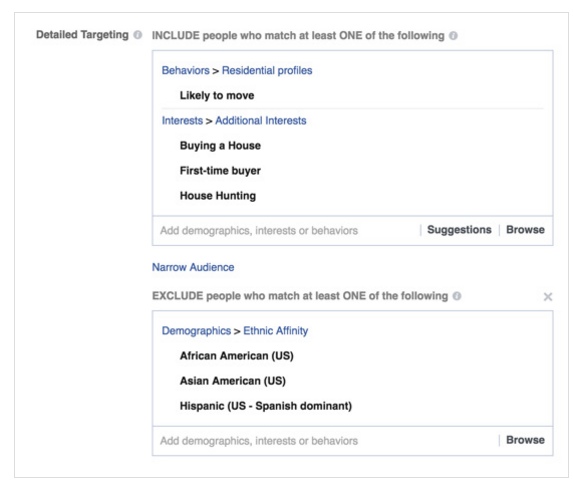
Task: Browse categories for included targeting
Action: (x=525, y=230)
